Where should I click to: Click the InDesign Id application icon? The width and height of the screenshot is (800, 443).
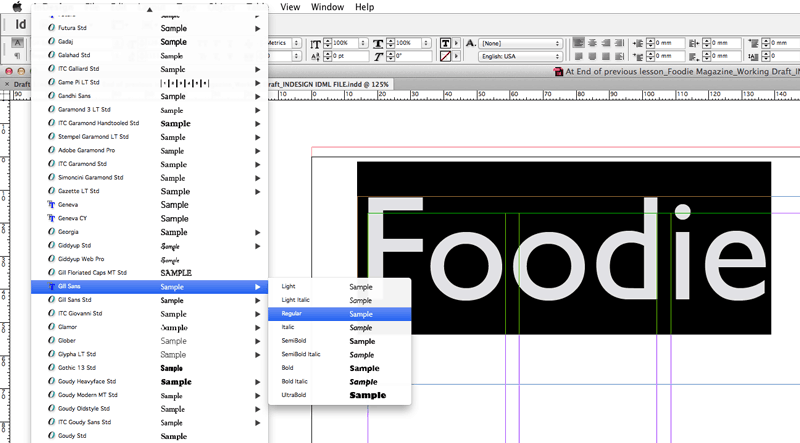click(20, 24)
